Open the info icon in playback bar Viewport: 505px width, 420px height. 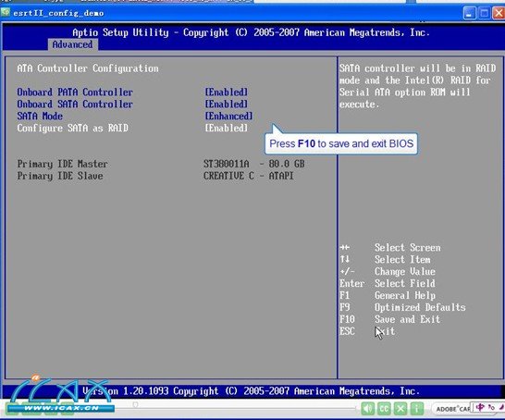[x=416, y=409]
